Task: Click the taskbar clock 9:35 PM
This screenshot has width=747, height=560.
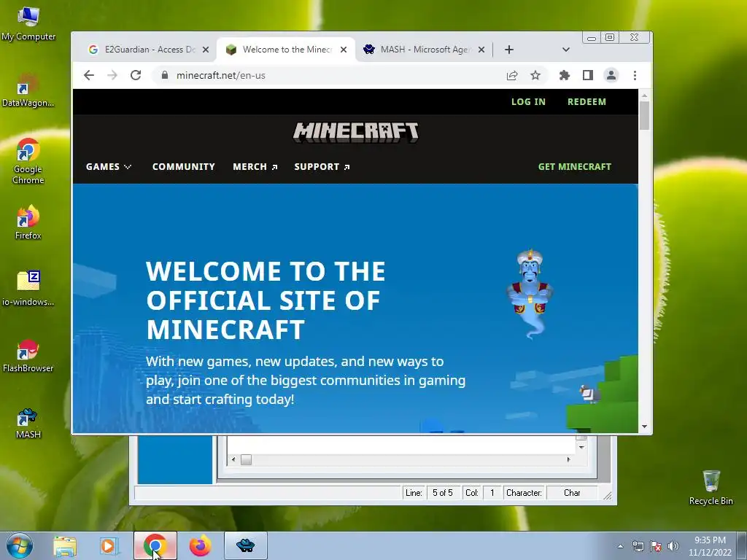Action: 710,546
